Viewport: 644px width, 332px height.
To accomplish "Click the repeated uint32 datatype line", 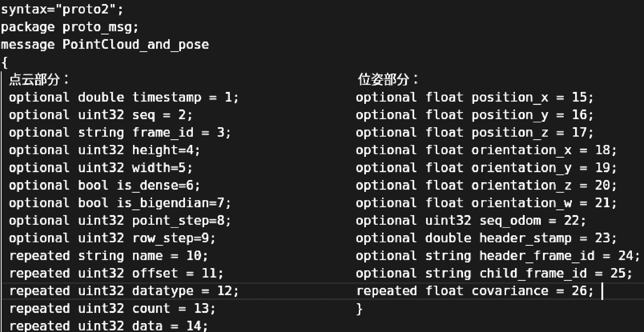I will [124, 291].
